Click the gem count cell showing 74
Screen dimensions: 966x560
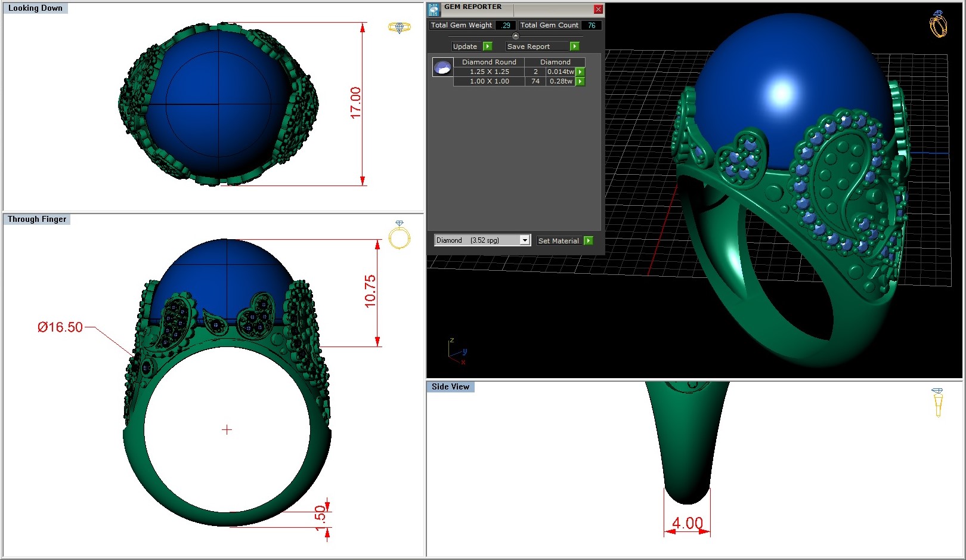[535, 82]
